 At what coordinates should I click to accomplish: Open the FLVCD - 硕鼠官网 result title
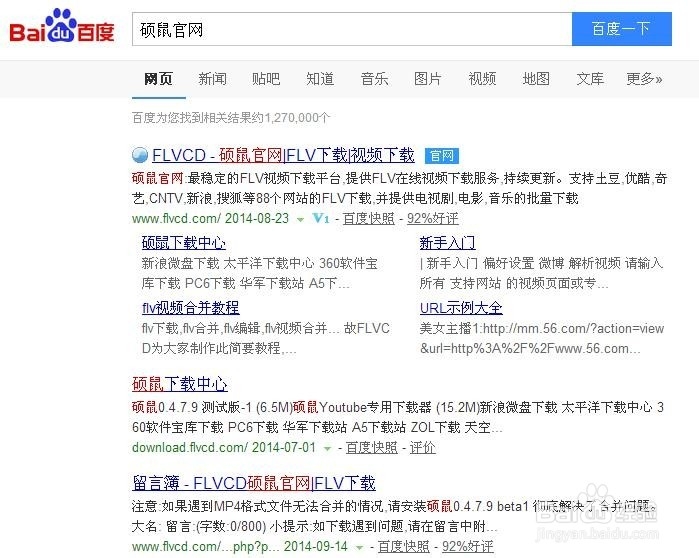click(x=283, y=156)
